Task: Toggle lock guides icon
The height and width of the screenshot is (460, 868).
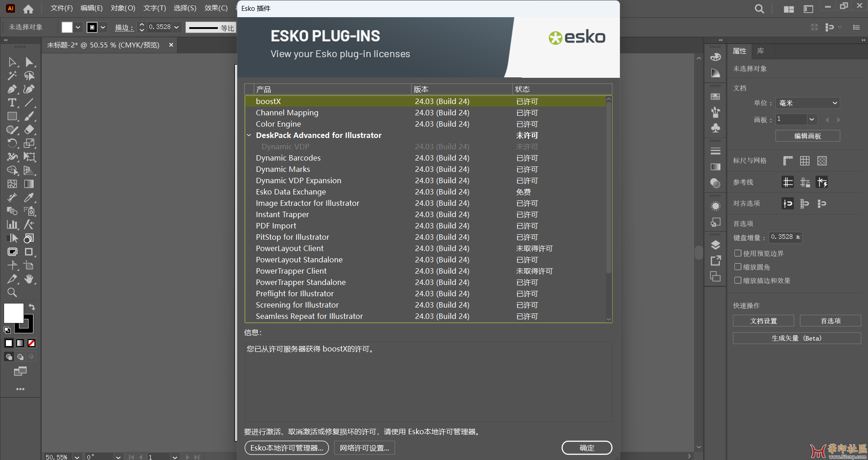Action: 805,182
